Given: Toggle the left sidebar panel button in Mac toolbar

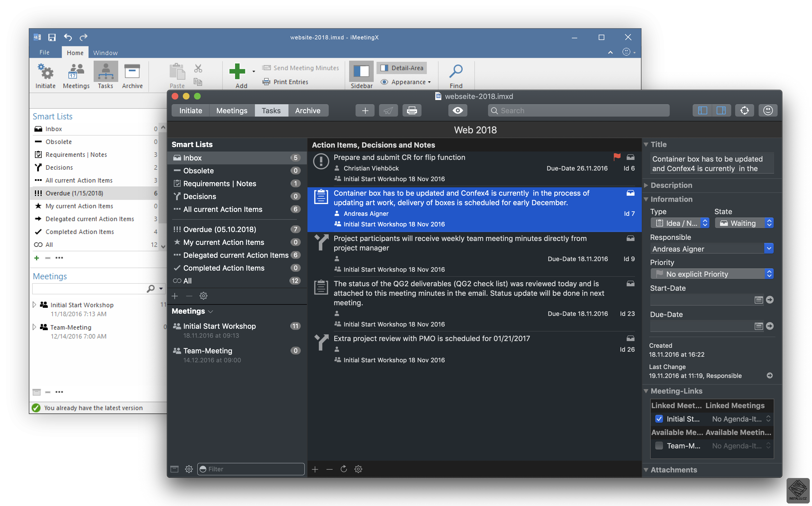Looking at the screenshot, I should [702, 110].
